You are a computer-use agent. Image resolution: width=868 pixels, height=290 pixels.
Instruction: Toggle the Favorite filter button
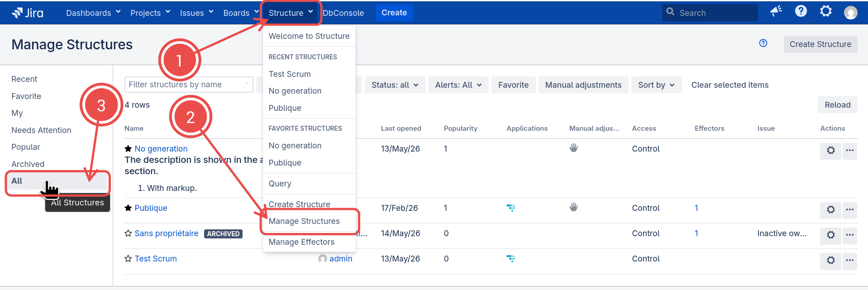(x=513, y=85)
